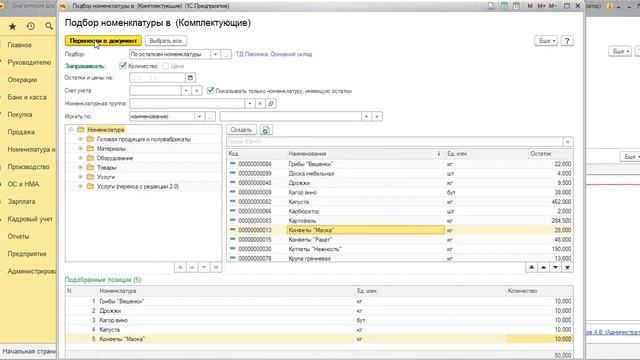Jump to first row in nomenclature list
This screenshot has width=640, height=360.
coord(531,267)
